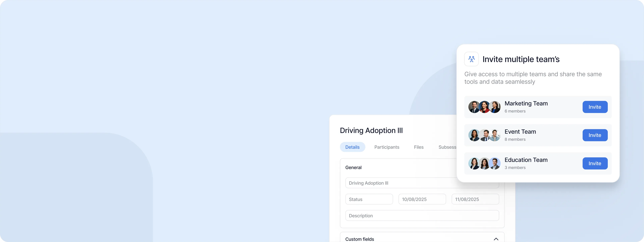Viewport: 644px width, 242px height.
Task: Open the Files tab
Action: click(418, 147)
